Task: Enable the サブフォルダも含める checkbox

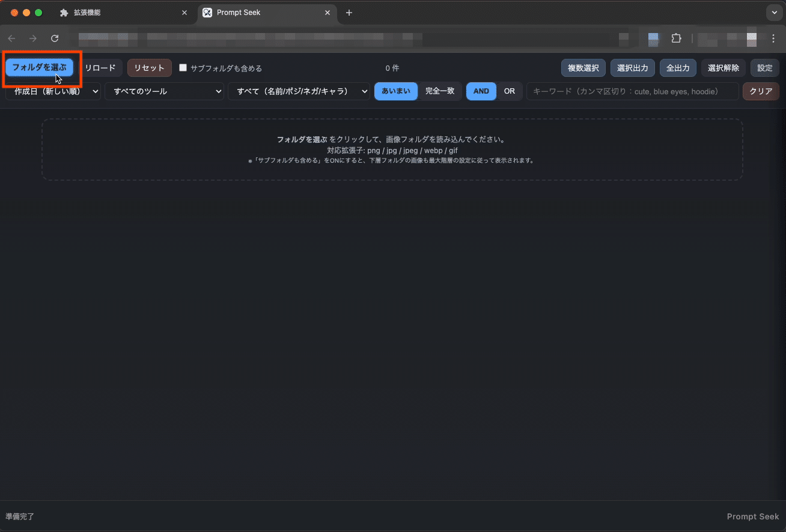Action: tap(183, 68)
